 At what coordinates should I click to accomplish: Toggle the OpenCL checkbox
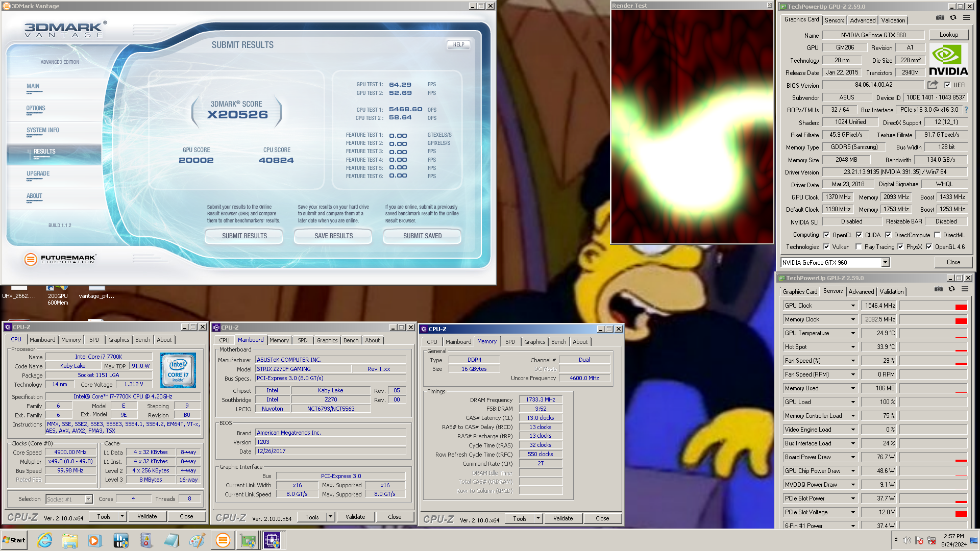point(826,235)
